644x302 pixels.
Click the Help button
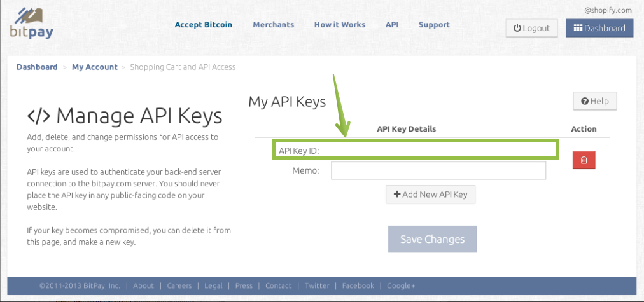[595, 101]
